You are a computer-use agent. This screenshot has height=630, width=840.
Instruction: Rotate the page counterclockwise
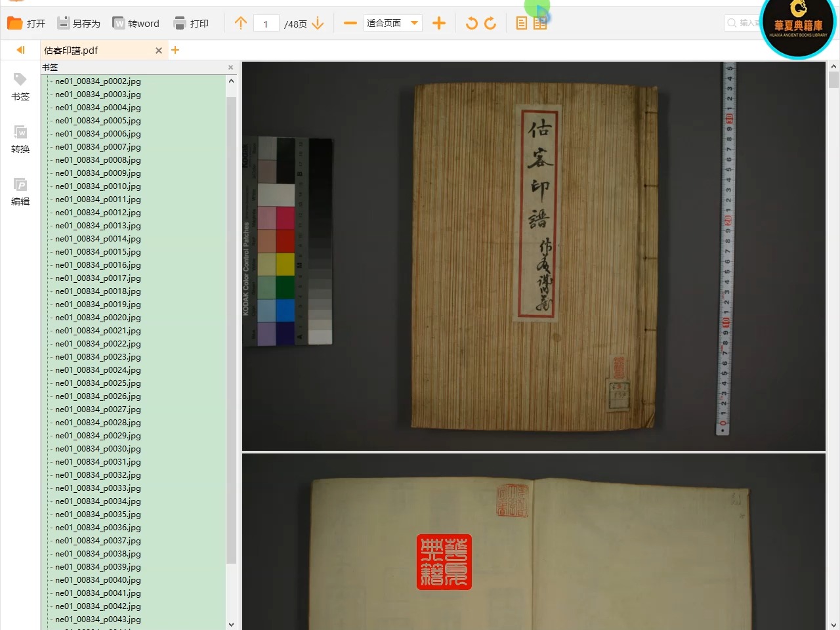click(x=471, y=24)
